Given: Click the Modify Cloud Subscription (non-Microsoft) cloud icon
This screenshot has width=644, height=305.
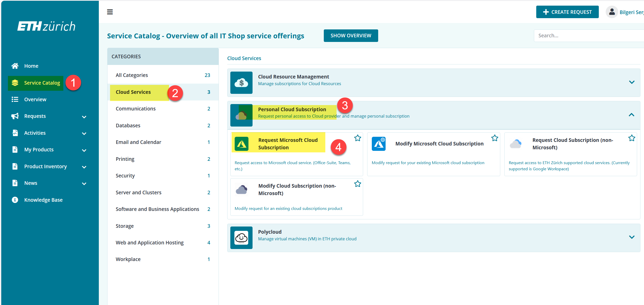Looking at the screenshot, I should [242, 190].
